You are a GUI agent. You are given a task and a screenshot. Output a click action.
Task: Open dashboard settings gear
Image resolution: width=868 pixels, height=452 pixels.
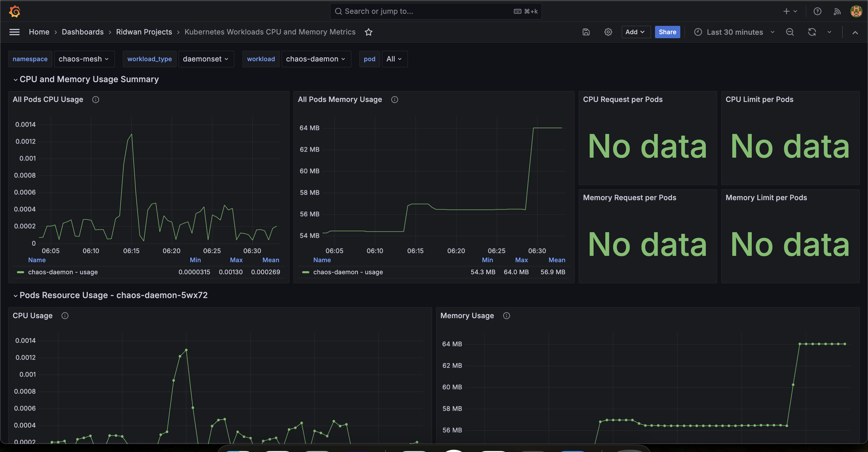[608, 32]
